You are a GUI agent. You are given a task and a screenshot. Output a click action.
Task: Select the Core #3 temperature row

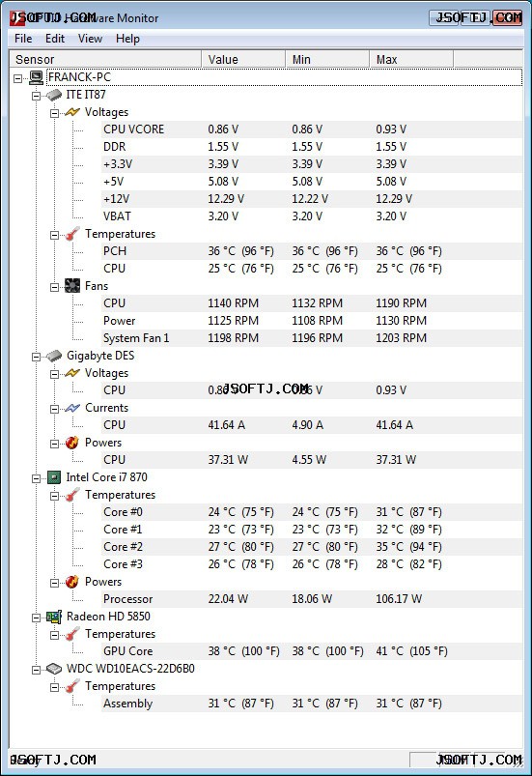(312, 564)
